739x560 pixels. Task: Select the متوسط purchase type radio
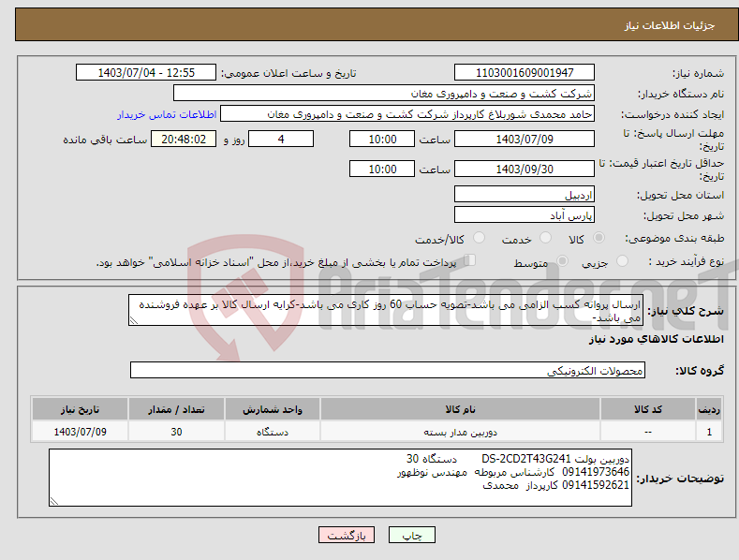(x=562, y=260)
